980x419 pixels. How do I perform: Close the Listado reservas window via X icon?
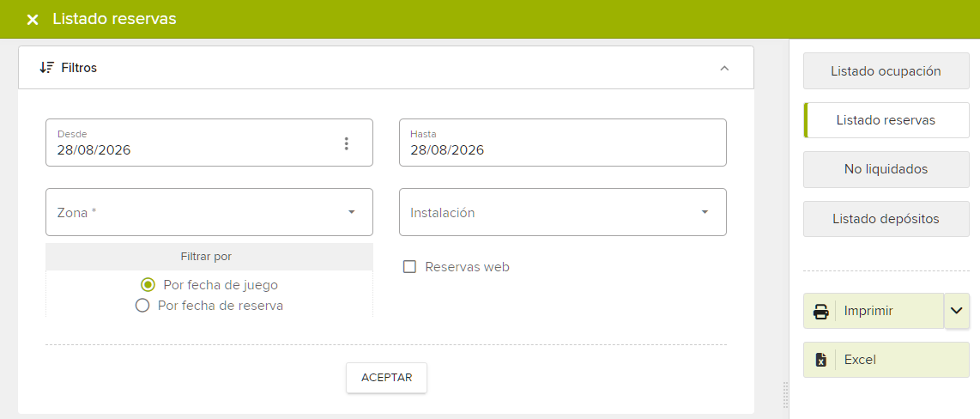pyautogui.click(x=33, y=20)
